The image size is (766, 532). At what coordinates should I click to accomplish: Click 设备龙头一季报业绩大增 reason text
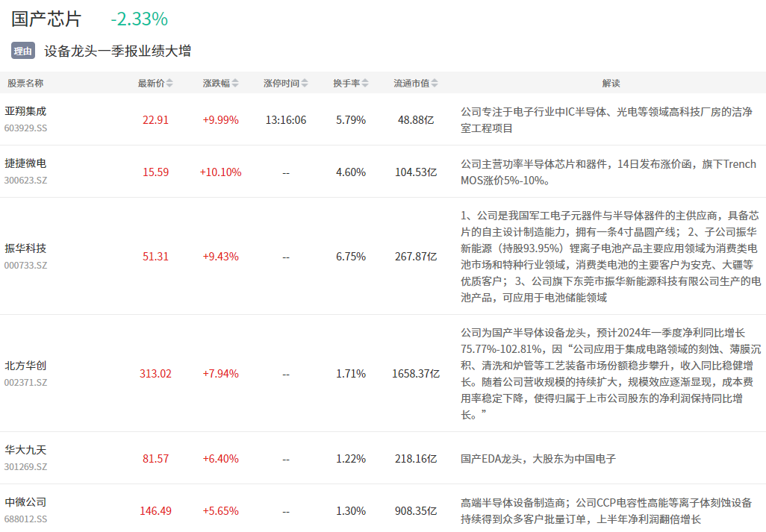(x=117, y=51)
